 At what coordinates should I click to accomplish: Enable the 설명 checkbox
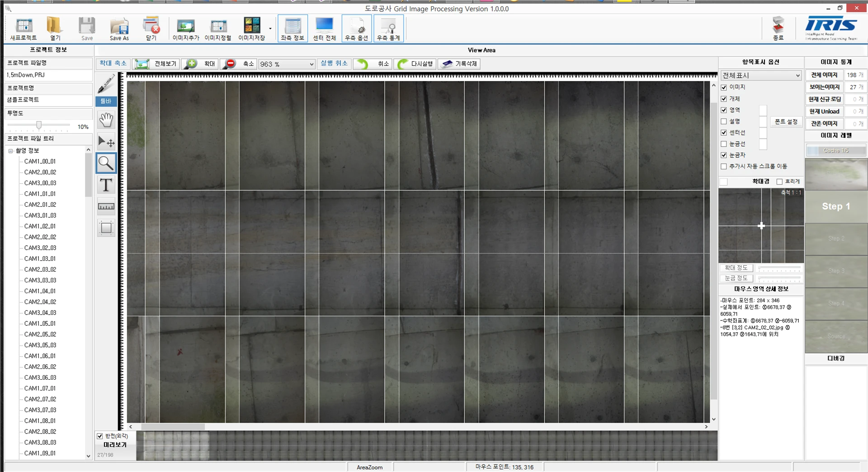(724, 121)
